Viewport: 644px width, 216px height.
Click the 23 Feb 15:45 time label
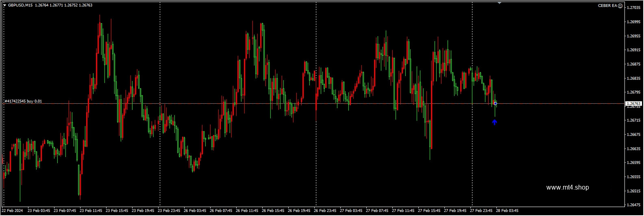point(117,211)
